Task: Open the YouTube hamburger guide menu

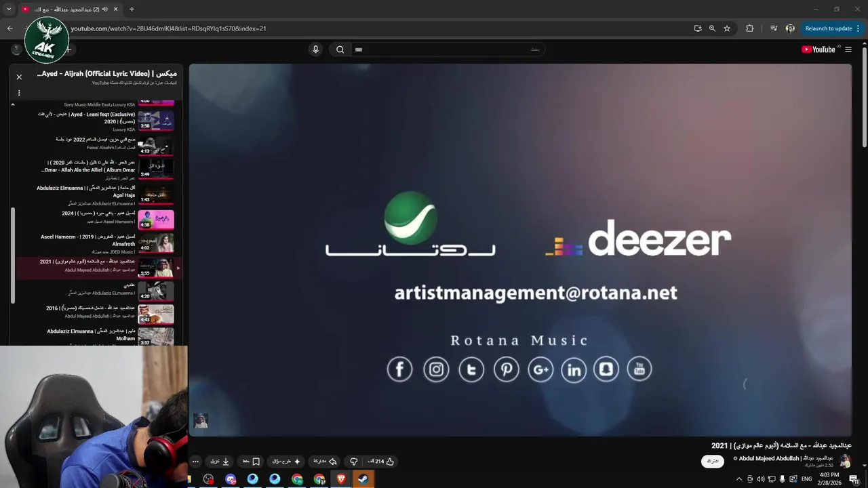Action: [848, 49]
